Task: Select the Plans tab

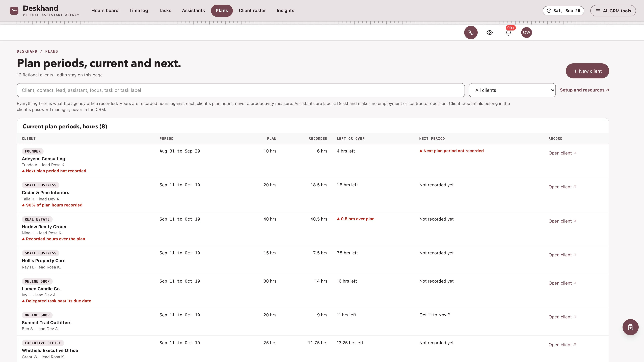Action: [222, 11]
